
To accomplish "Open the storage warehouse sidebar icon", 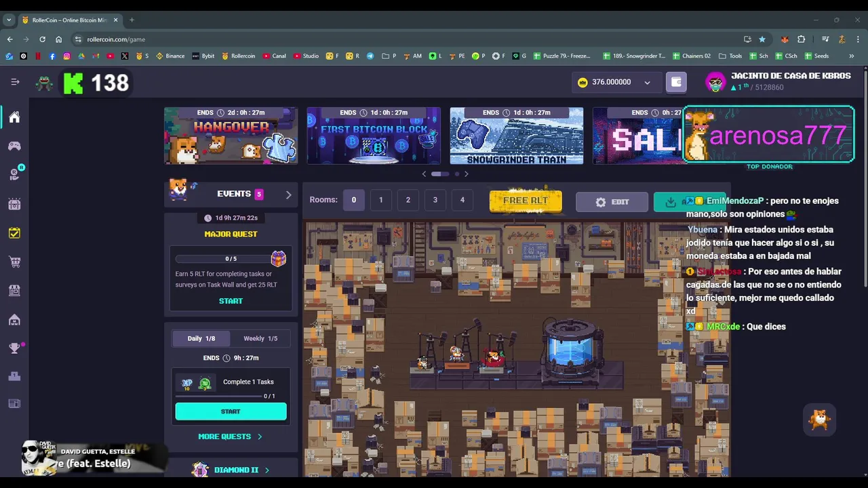I will [x=14, y=319].
